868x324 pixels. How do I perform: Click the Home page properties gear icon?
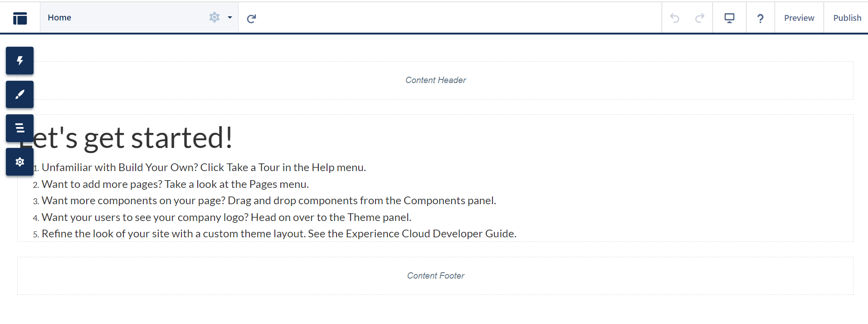click(214, 18)
